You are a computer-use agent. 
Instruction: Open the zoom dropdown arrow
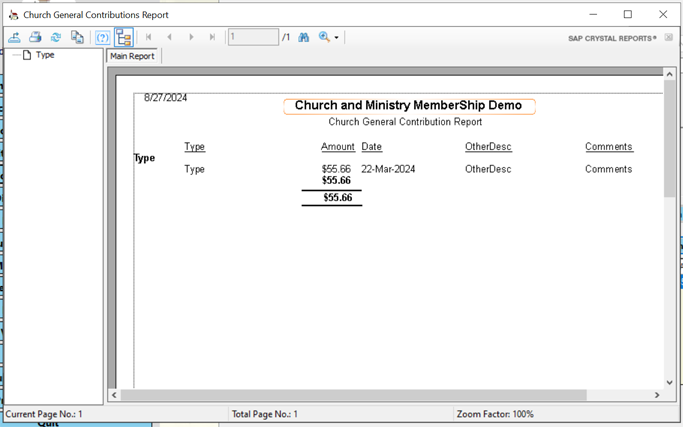(336, 38)
